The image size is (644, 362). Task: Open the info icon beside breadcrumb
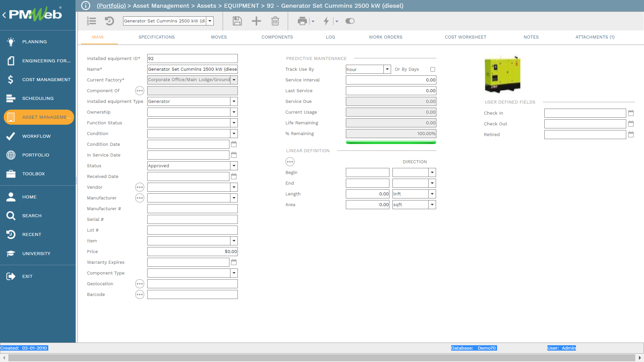pyautogui.click(x=86, y=6)
